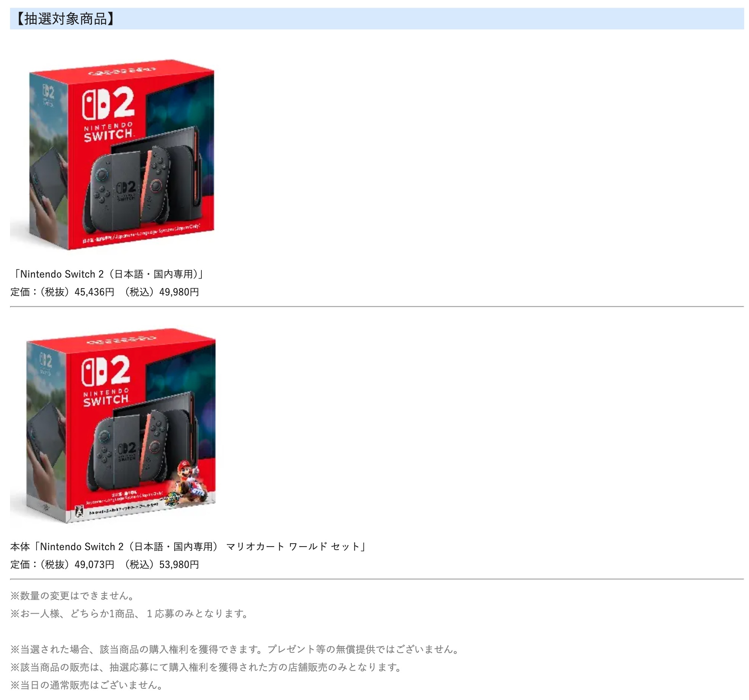Click the 店舗販売のみ sales note
Image resolution: width=749 pixels, height=700 pixels.
[206, 668]
